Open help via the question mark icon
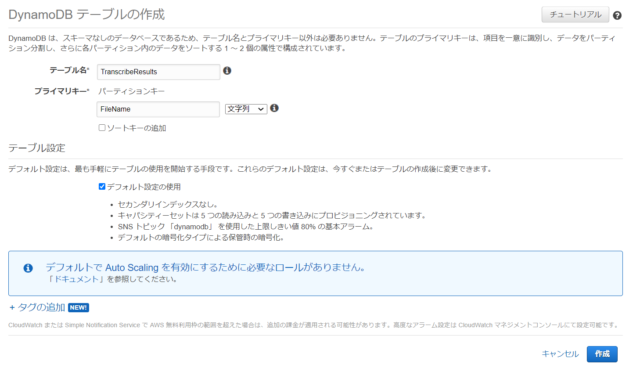This screenshot has height=372, width=640. pyautogui.click(x=617, y=16)
